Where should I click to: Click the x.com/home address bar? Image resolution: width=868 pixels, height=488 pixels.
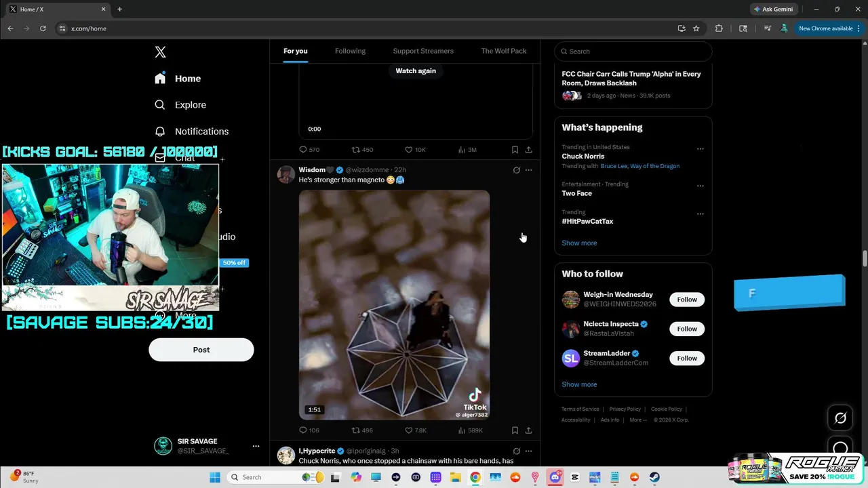pos(366,28)
